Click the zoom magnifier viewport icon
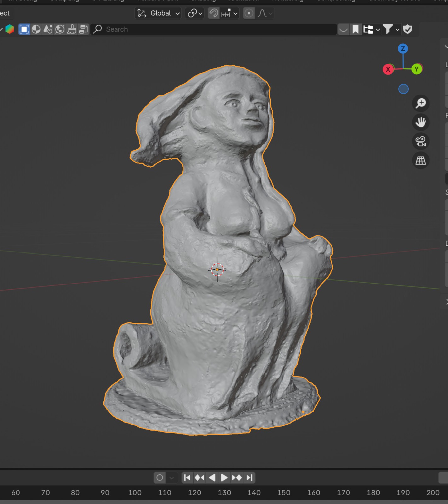Screen dimensions: 448x504 [421, 103]
